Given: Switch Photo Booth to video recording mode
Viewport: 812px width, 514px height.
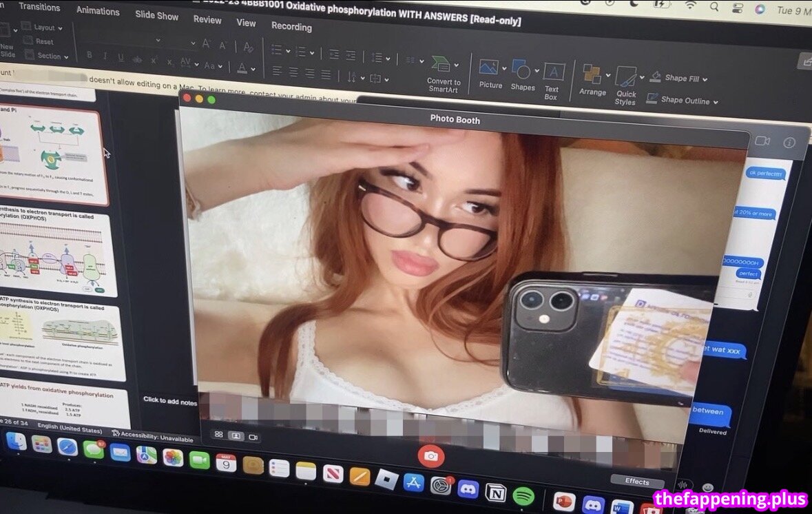Looking at the screenshot, I should (253, 436).
